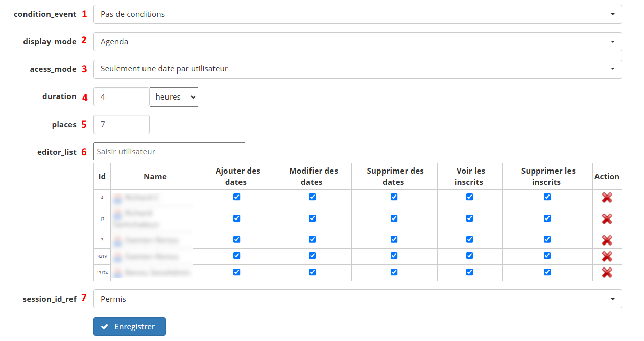Click the Enregistrer button
644x341 pixels.
point(130,327)
